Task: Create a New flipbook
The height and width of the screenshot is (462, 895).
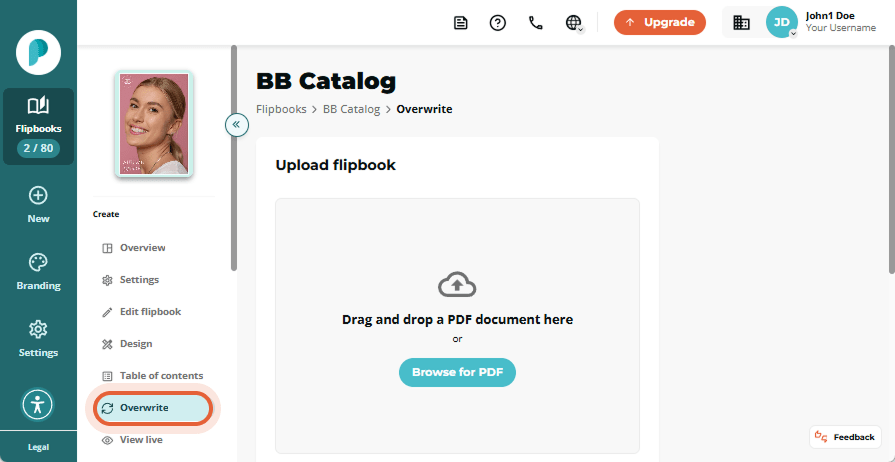Action: (38, 205)
